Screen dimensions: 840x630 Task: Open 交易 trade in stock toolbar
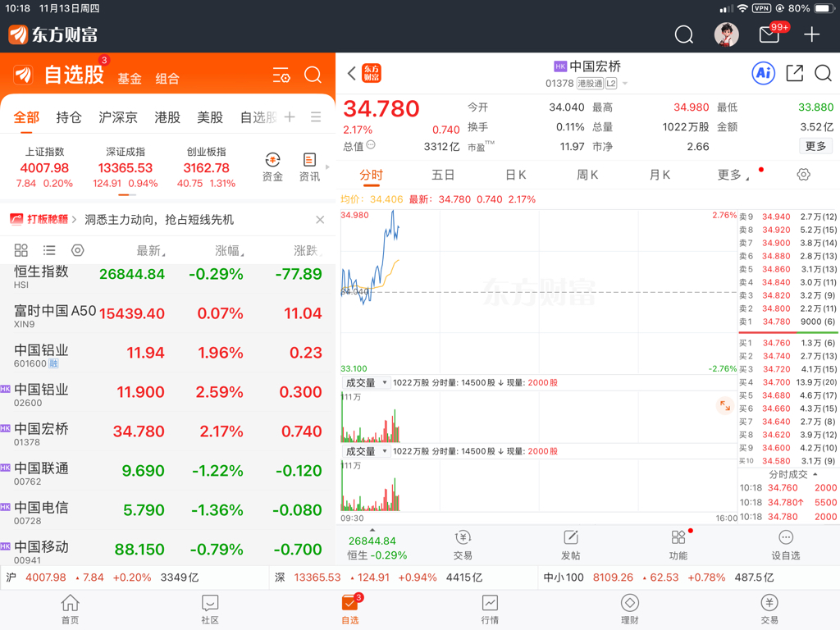[x=463, y=546]
